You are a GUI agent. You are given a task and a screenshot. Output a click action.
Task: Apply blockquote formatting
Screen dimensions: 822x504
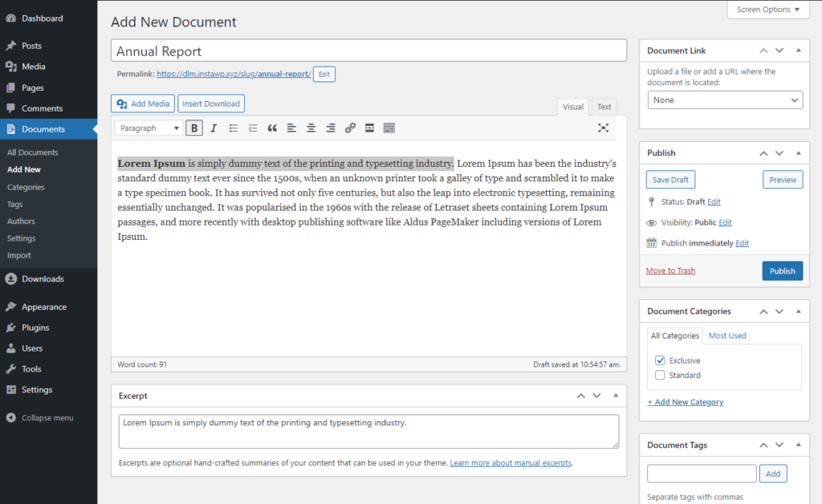272,128
